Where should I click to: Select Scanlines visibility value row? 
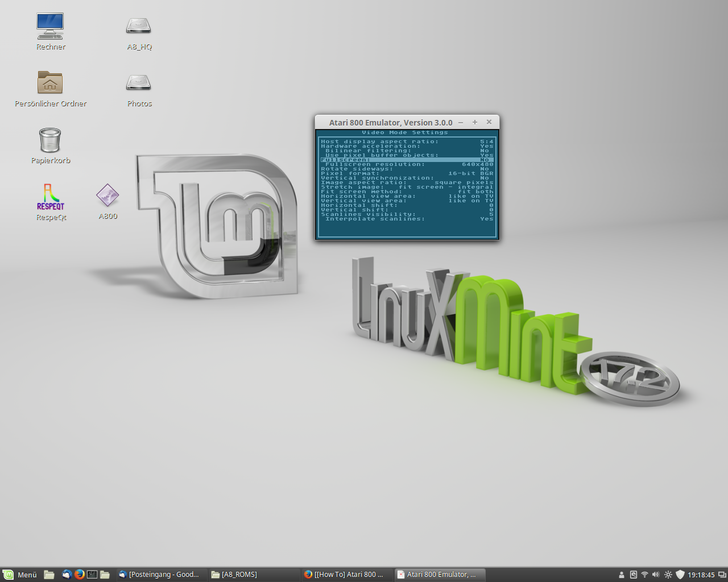[407, 214]
